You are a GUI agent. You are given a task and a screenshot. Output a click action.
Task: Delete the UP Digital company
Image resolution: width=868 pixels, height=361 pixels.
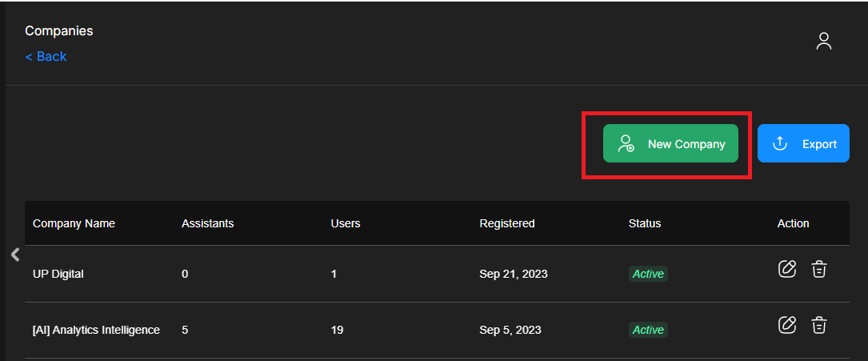pos(818,269)
